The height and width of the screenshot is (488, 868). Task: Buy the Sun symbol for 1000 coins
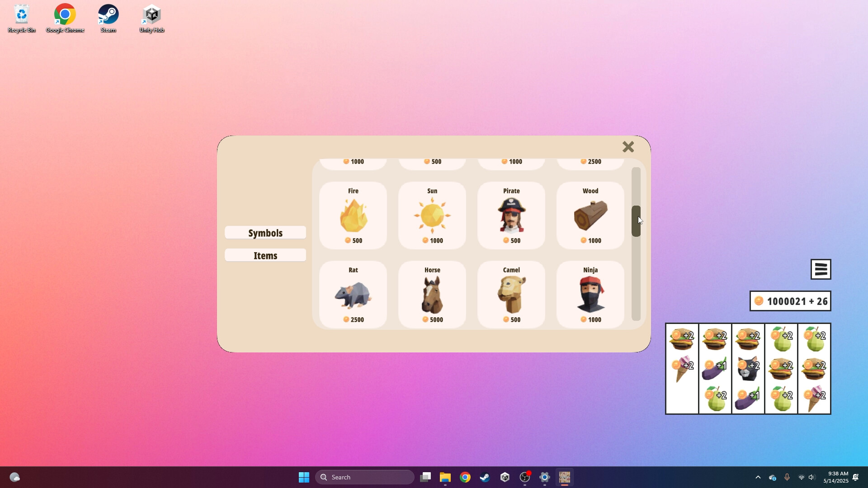pos(432,216)
